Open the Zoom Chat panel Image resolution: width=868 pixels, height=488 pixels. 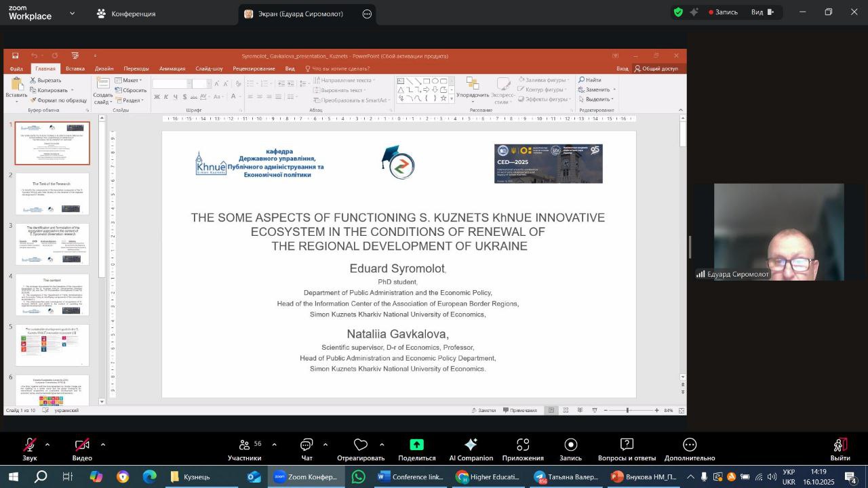[307, 450]
